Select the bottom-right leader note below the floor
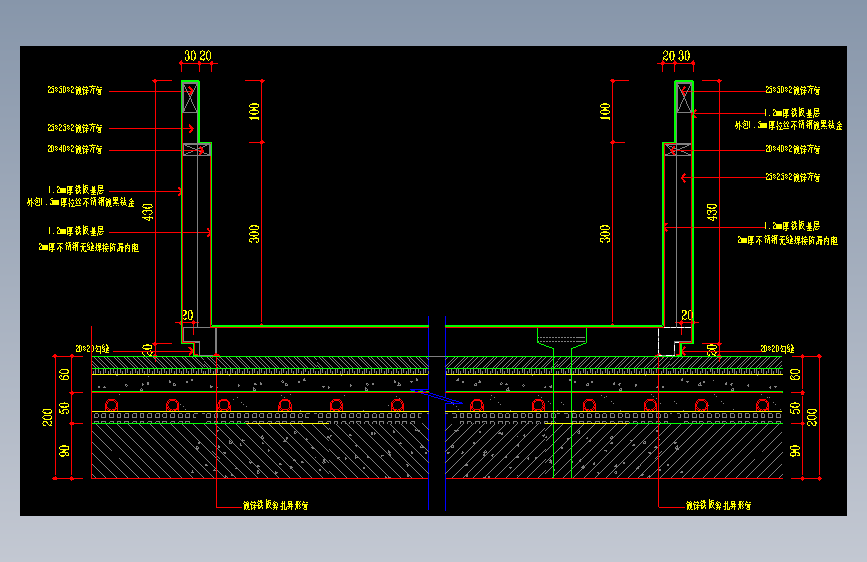 [718, 505]
